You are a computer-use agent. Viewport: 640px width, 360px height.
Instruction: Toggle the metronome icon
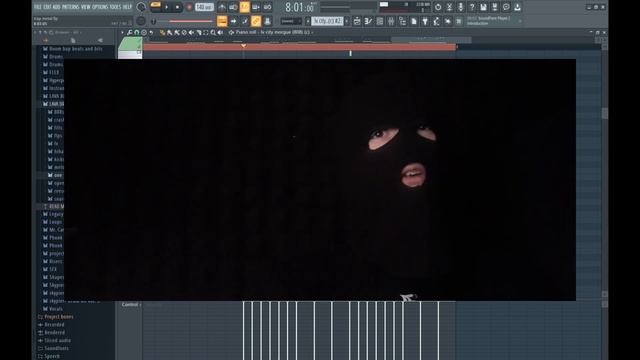point(222,7)
